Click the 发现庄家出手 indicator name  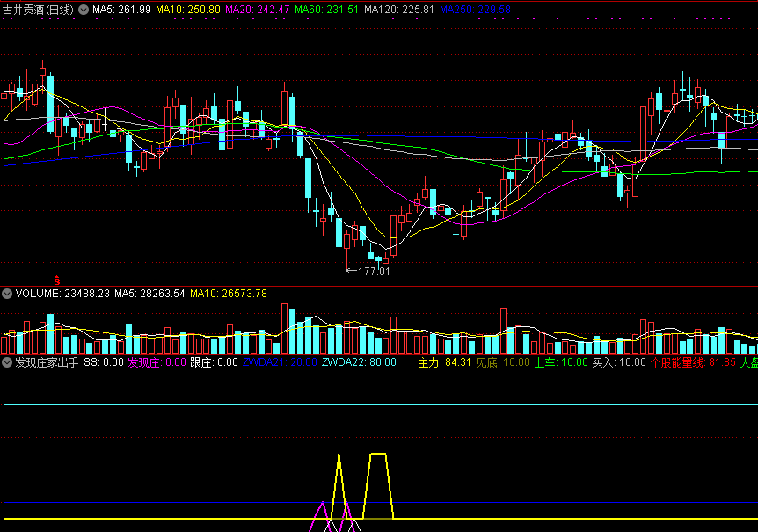point(47,362)
